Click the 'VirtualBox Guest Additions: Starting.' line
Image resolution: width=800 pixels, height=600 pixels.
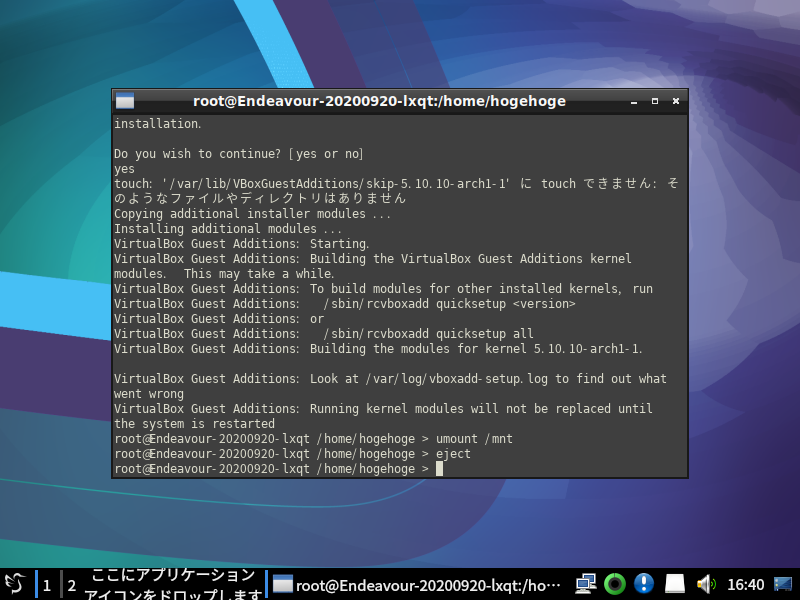pos(241,244)
